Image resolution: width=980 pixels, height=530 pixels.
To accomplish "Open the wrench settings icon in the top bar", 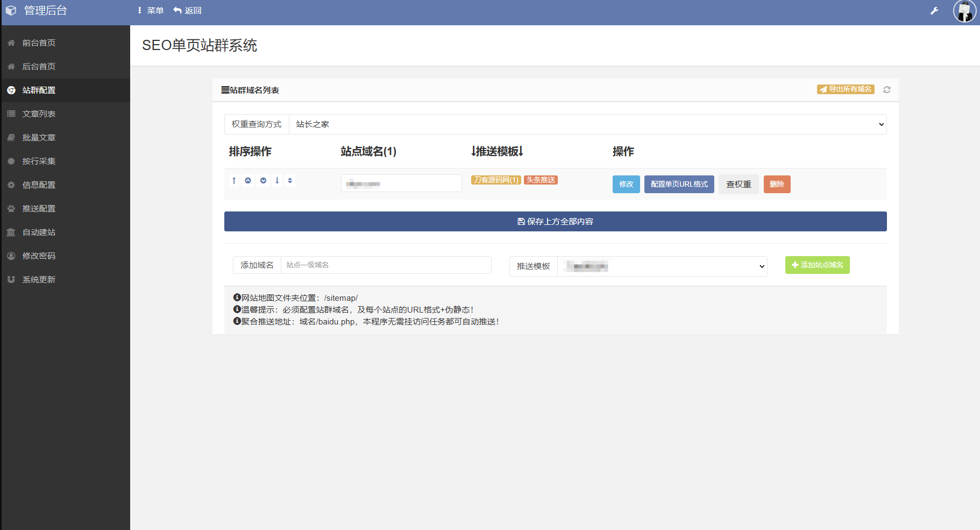I will (x=934, y=10).
